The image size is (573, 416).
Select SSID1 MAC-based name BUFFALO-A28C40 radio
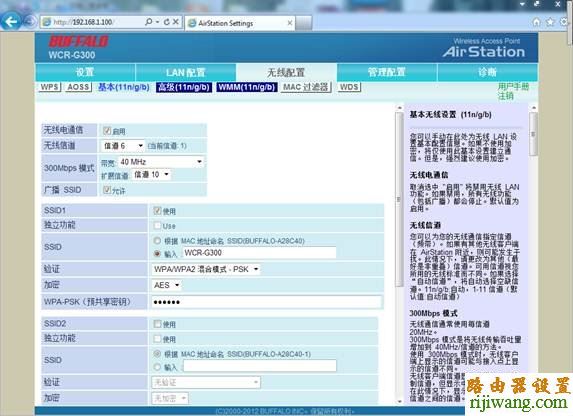point(157,241)
